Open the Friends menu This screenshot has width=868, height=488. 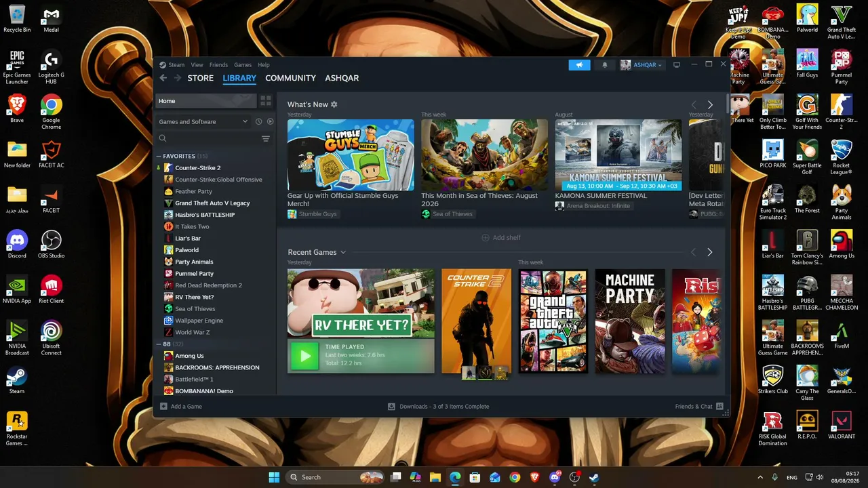[x=218, y=65]
